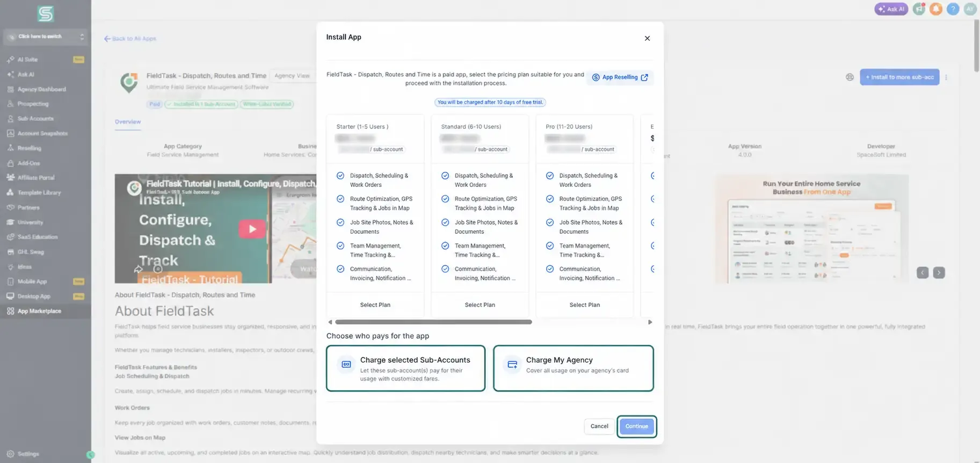Click FieldTask app logo icon

click(129, 83)
